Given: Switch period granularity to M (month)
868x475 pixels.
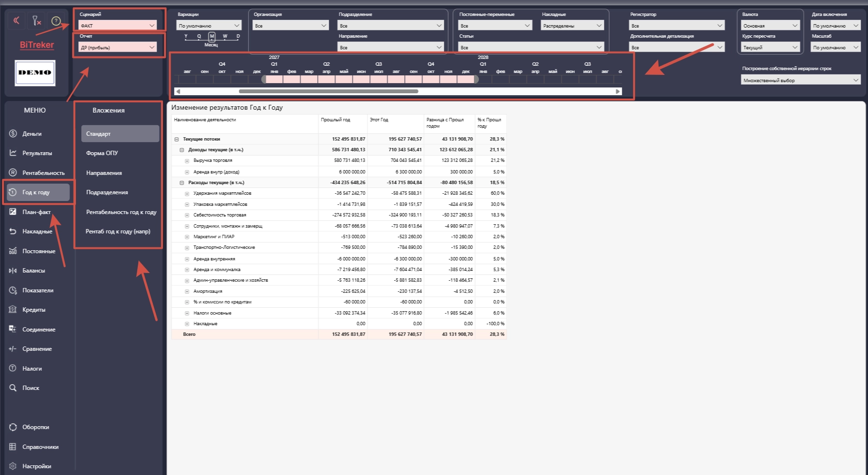Looking at the screenshot, I should [212, 36].
